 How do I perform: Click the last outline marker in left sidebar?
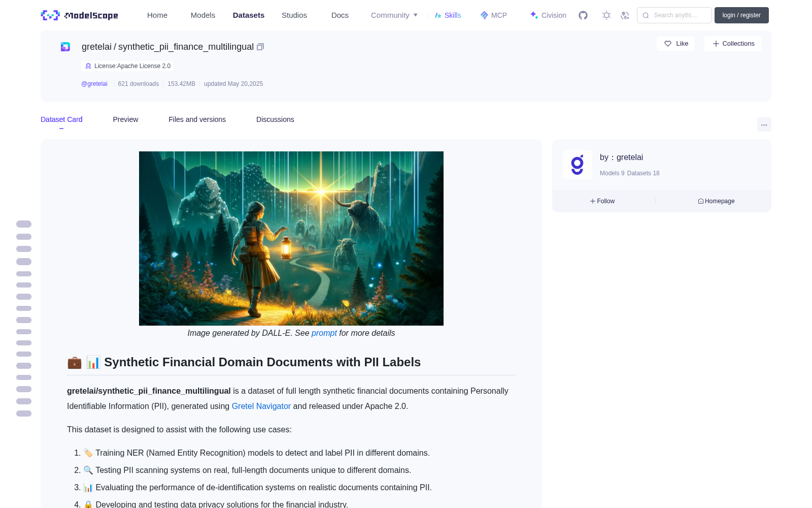pos(24,414)
